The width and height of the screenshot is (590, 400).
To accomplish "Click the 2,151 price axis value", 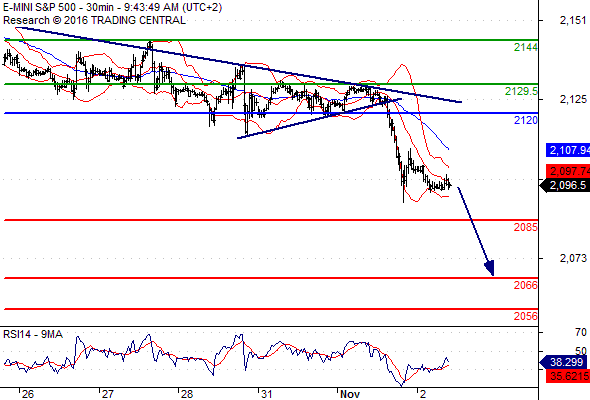I will coord(573,20).
